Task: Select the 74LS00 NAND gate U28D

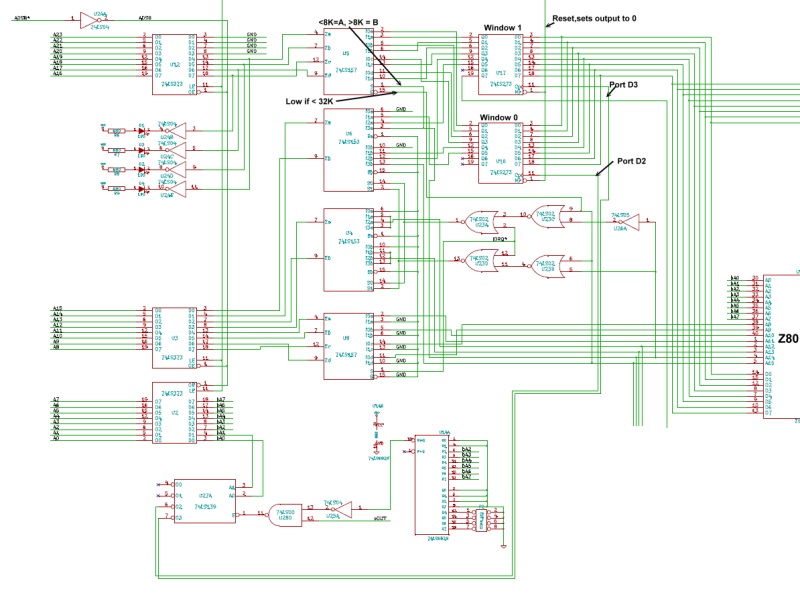Action: [x=286, y=514]
